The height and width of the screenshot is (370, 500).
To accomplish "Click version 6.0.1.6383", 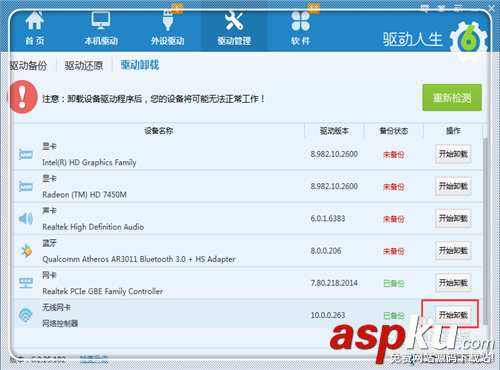I will tap(328, 219).
